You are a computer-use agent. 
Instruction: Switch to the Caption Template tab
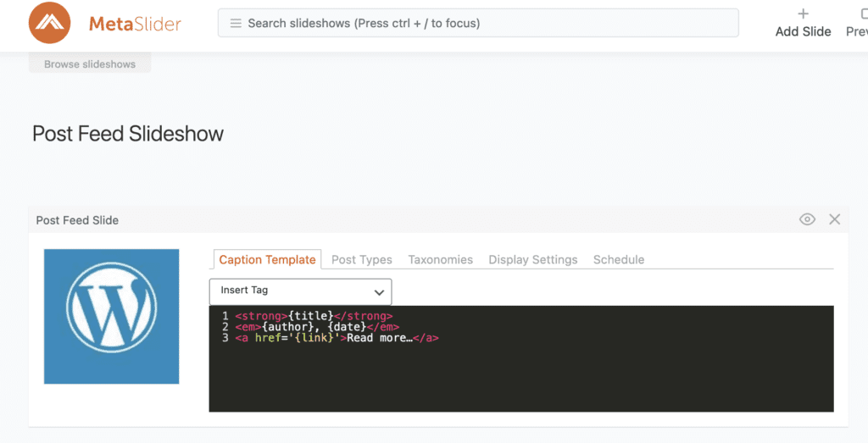point(267,260)
